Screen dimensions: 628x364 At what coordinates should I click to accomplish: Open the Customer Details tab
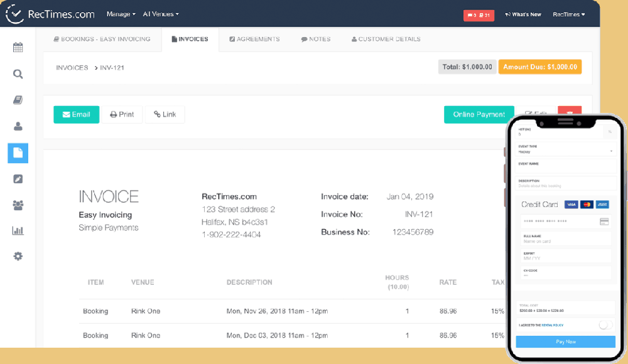(386, 38)
